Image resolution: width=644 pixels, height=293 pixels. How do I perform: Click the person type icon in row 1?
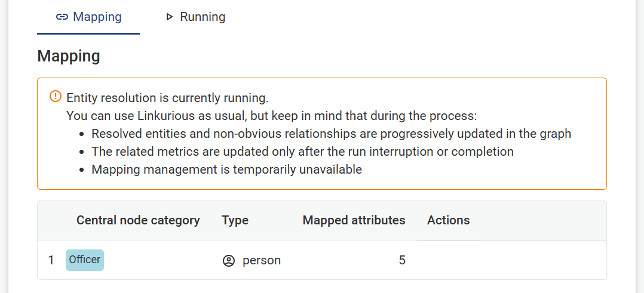tap(228, 261)
